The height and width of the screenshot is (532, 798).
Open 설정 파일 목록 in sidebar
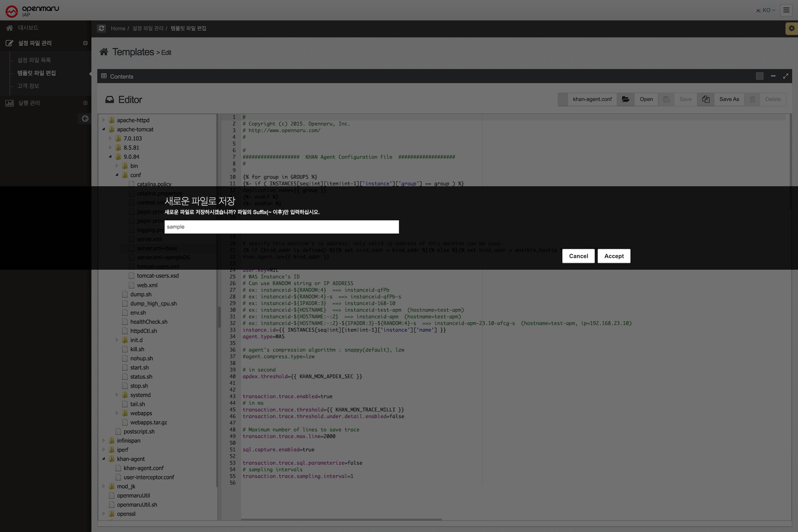click(x=34, y=60)
